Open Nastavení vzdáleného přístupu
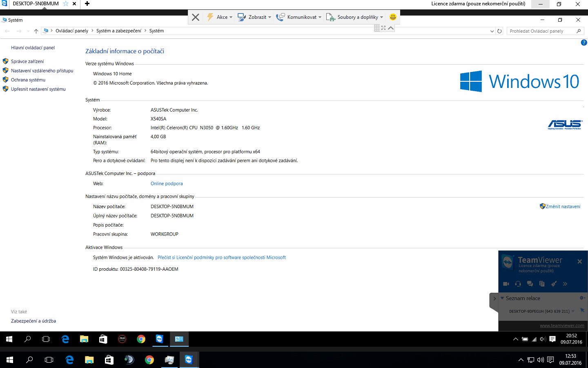The height and width of the screenshot is (368, 588). 42,71
